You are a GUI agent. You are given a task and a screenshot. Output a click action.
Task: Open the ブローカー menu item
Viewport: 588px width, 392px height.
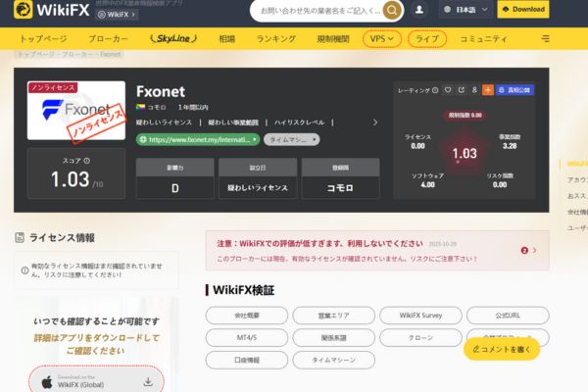tap(108, 38)
